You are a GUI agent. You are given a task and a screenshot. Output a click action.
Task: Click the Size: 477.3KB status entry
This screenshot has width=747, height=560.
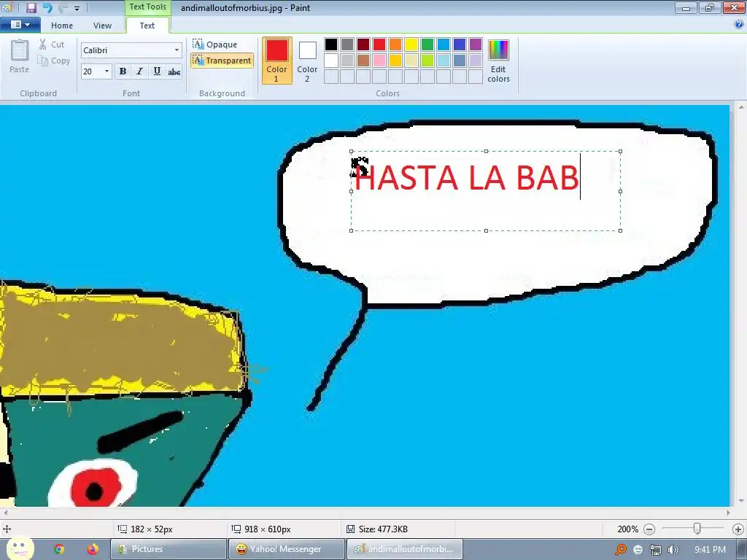(x=377, y=529)
